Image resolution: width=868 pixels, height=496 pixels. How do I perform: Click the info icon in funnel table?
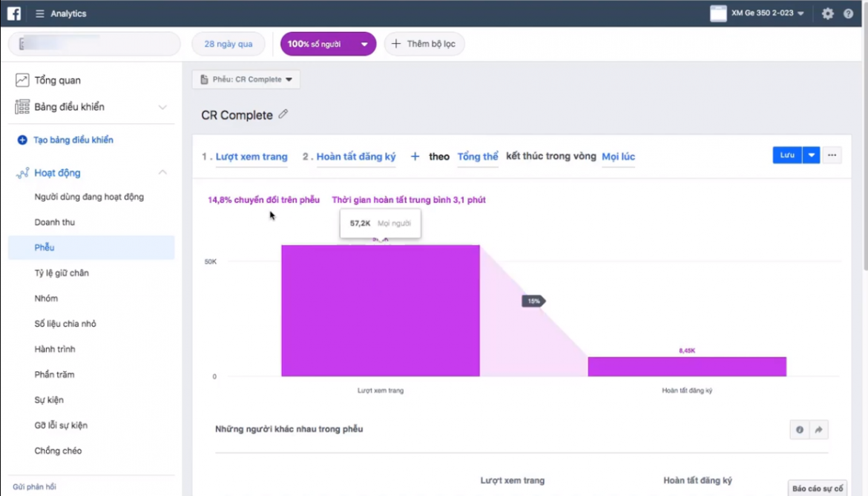click(799, 429)
